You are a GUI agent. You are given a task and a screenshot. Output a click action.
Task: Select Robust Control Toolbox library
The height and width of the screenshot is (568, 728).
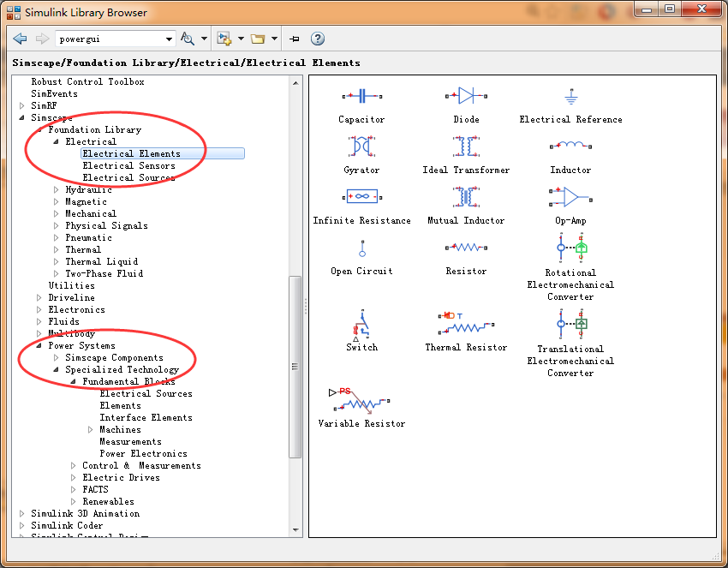(87, 81)
